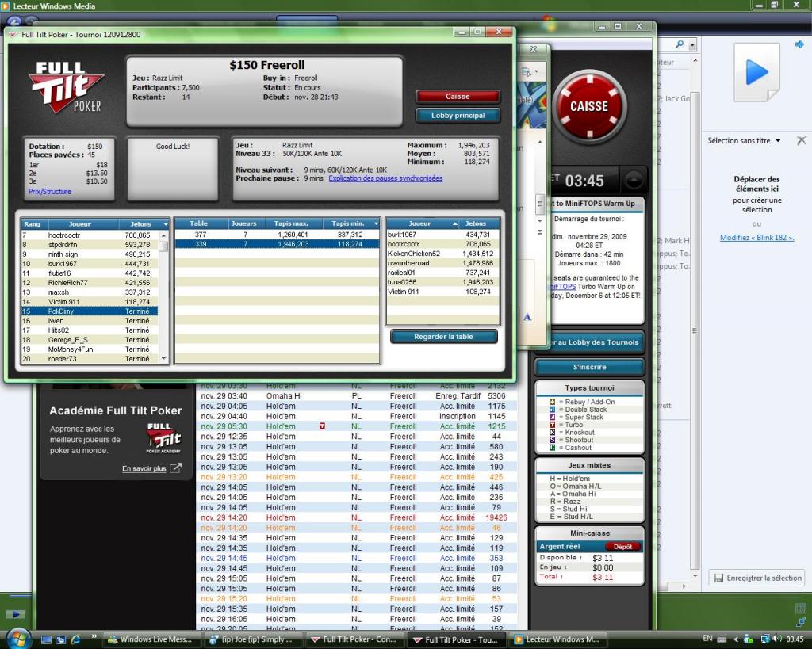Screen dimensions: 812x649
Task: Sort tables by the Tapis max. column
Action: pos(291,223)
